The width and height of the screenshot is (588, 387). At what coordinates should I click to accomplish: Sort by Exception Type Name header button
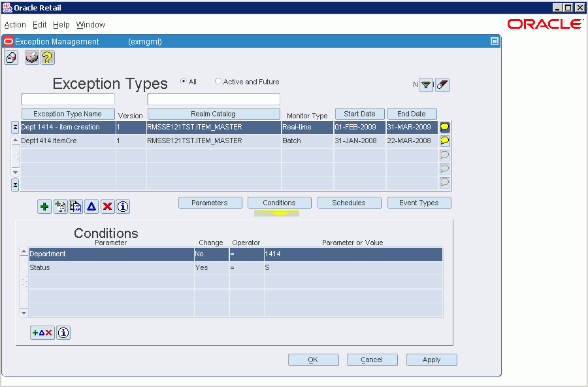point(68,114)
